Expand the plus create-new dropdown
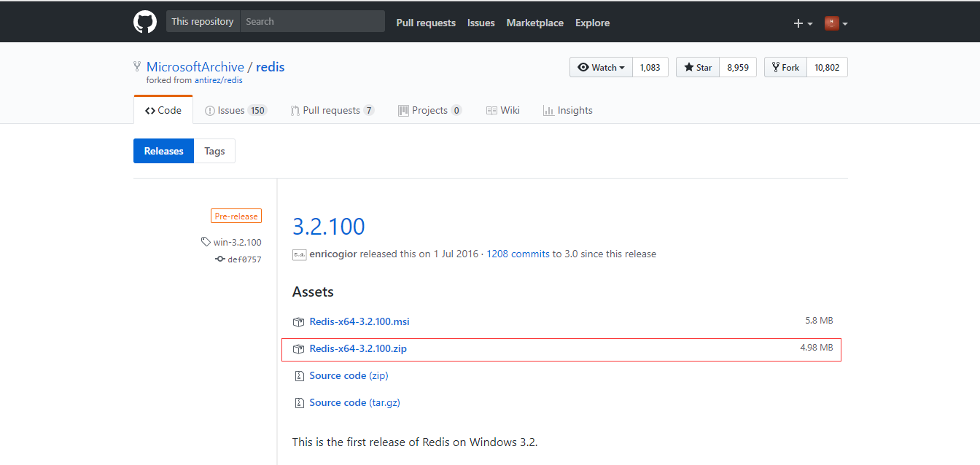Image resolution: width=980 pixels, height=465 pixels. (803, 23)
